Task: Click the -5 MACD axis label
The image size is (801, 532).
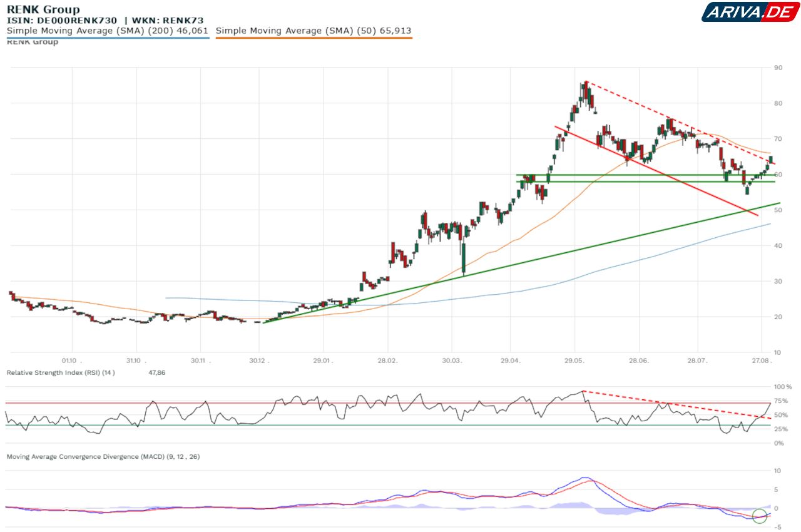Action: 777,526
